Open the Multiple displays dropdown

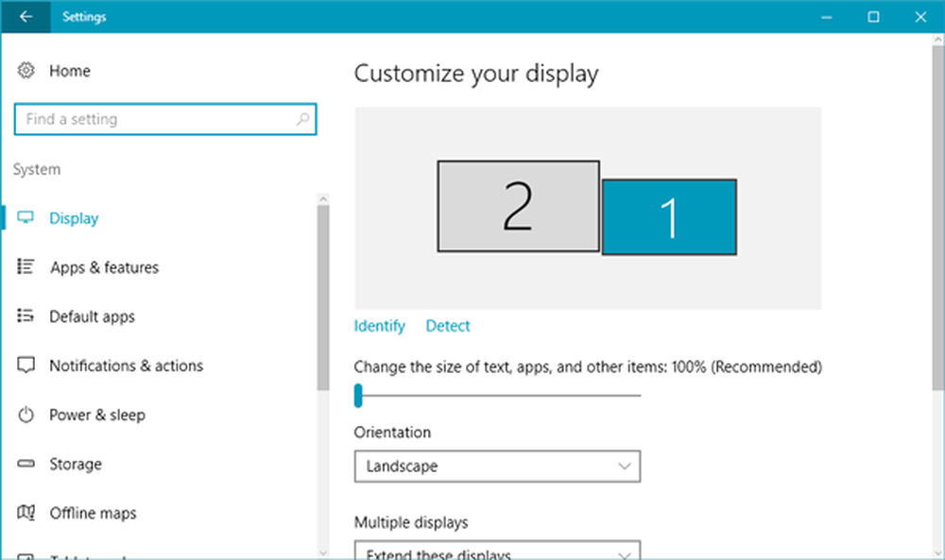point(497,551)
